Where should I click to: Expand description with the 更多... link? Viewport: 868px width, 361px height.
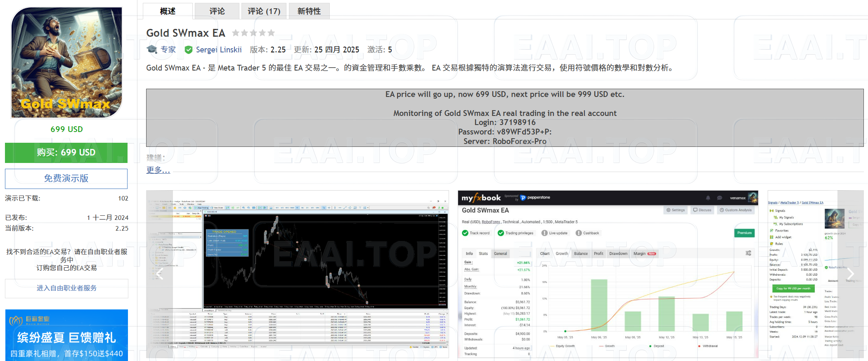[x=158, y=170]
